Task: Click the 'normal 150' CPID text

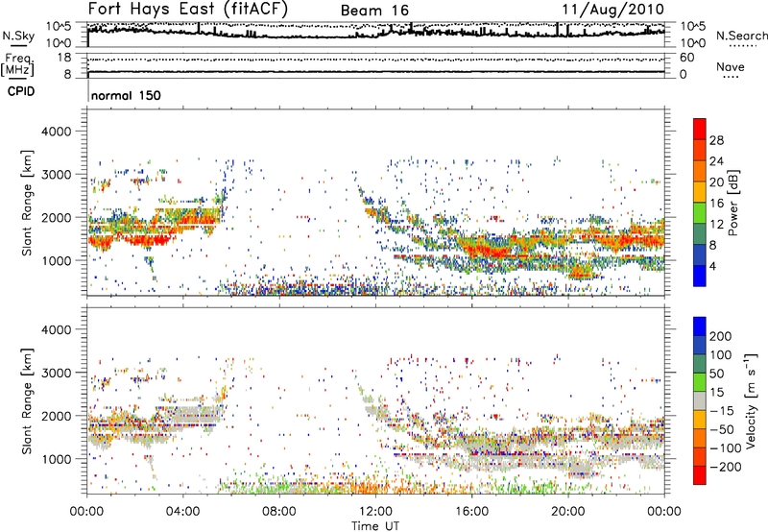Action: (126, 95)
